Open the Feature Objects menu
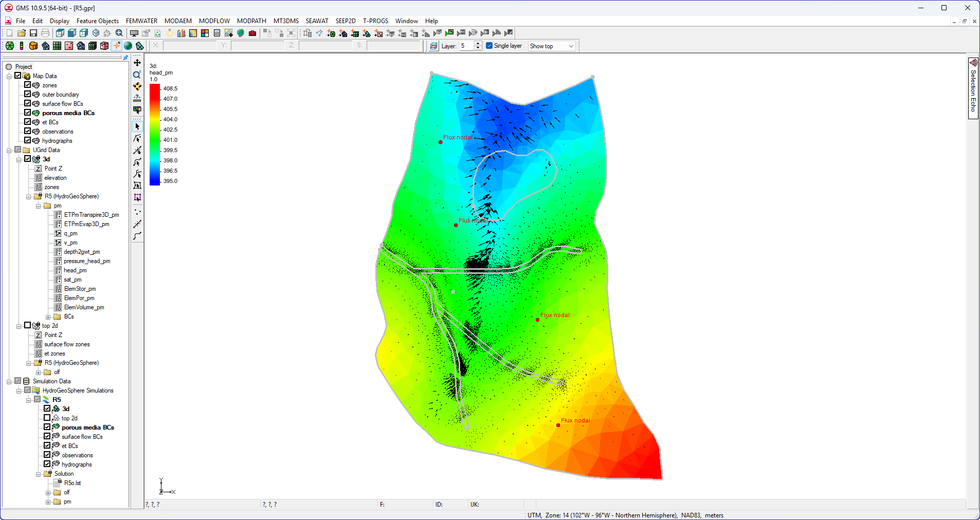 [x=98, y=21]
